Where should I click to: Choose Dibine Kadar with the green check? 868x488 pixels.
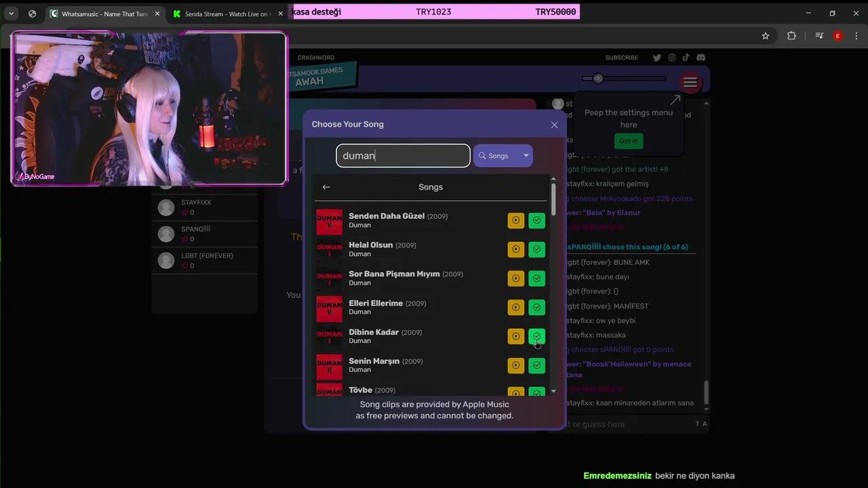536,336
